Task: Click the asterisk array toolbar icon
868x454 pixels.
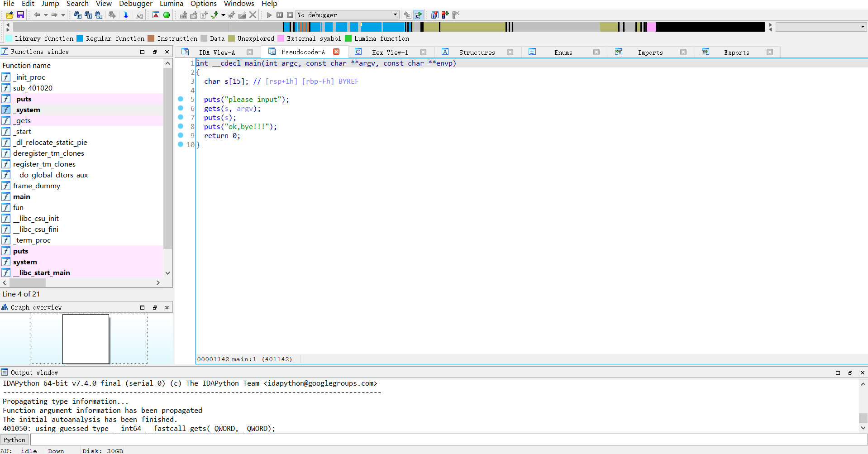Action: pos(232,15)
